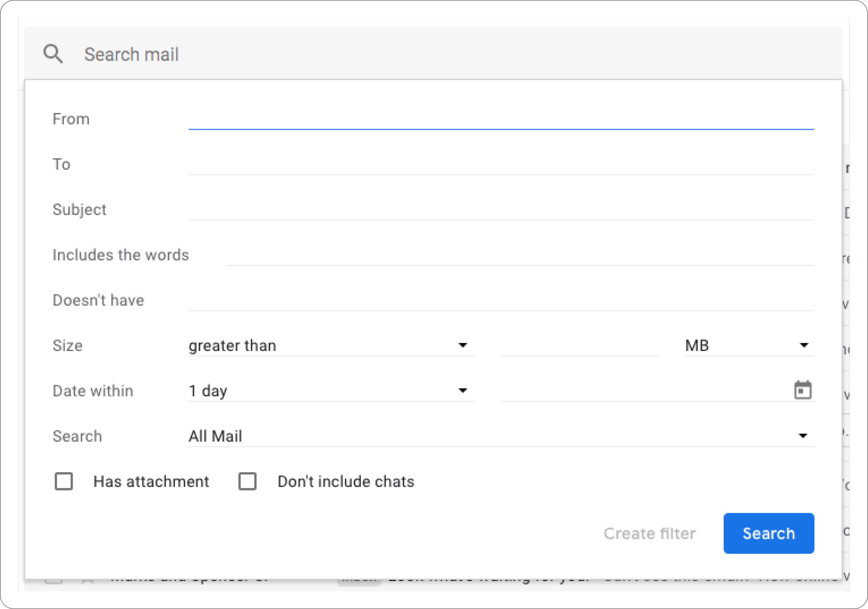This screenshot has height=609, width=868.
Task: Click the arrow next to All Mail
Action: (803, 436)
